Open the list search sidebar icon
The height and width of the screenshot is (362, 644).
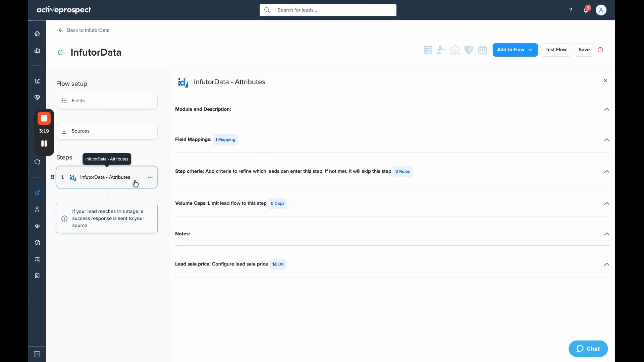point(37,259)
